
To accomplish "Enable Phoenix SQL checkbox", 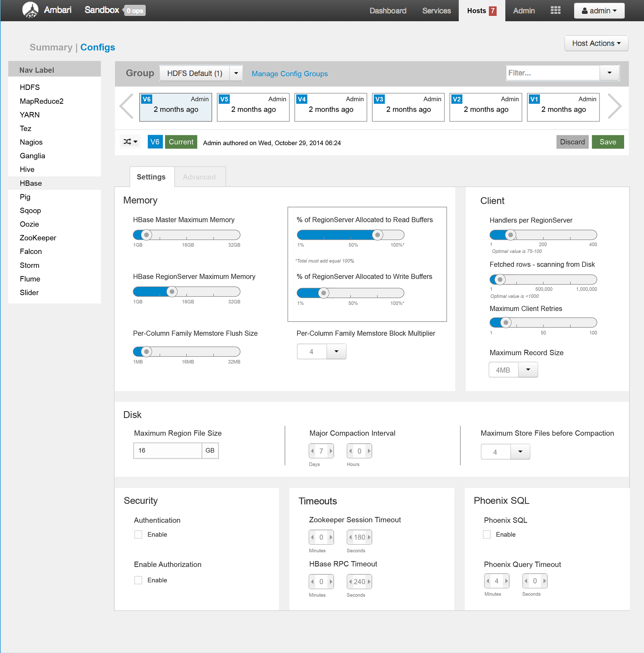I will click(487, 534).
